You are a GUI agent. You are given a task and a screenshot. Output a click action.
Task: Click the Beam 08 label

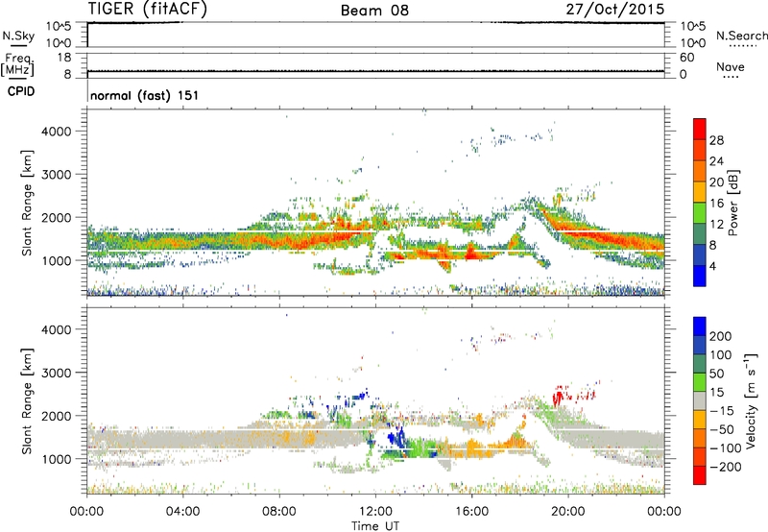pyautogui.click(x=374, y=11)
